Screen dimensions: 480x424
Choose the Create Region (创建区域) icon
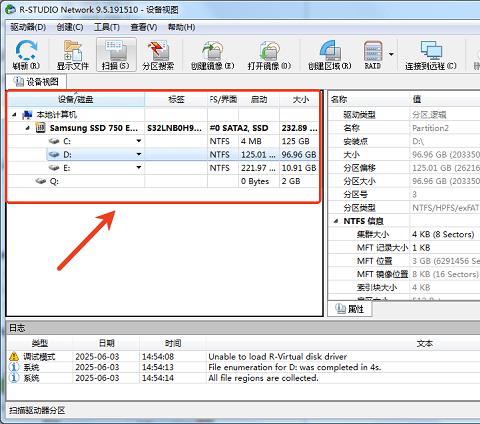click(x=330, y=55)
